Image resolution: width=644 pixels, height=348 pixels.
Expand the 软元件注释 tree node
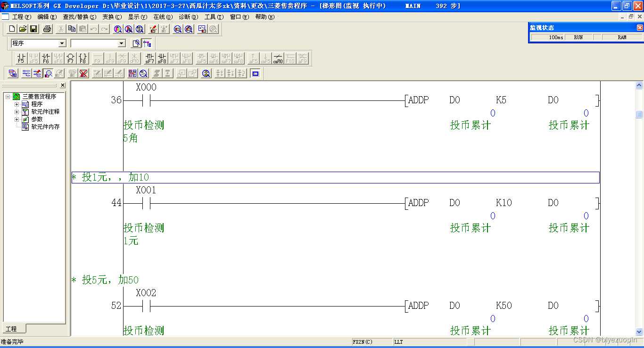(x=17, y=111)
